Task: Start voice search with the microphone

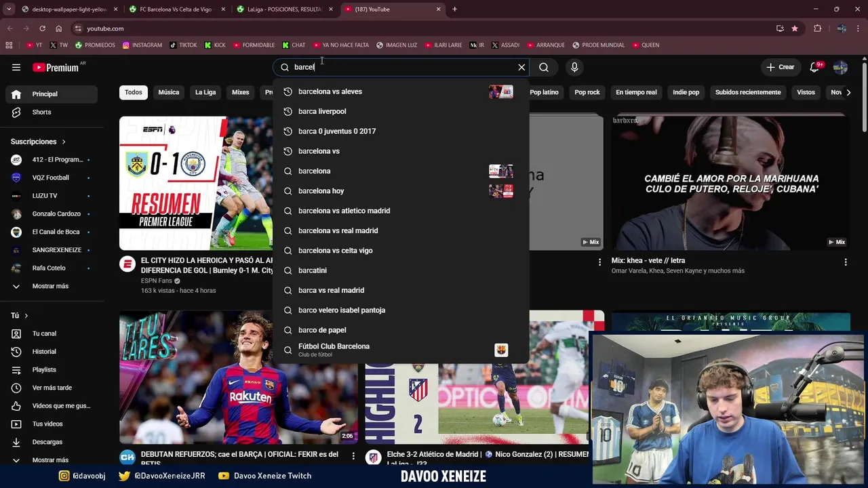Action: [x=574, y=67]
